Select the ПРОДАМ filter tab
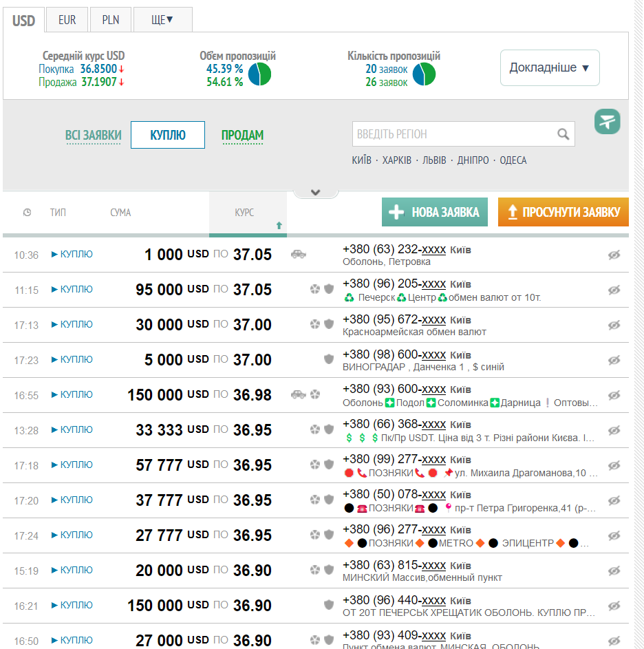This screenshot has height=649, width=644. click(242, 136)
